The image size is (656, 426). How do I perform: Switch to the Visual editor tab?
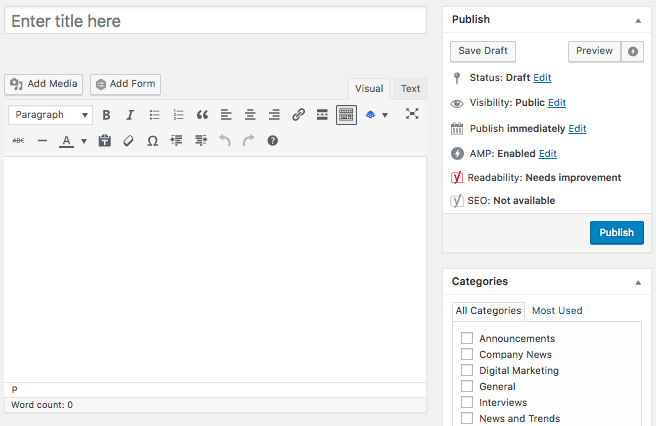pyautogui.click(x=369, y=89)
